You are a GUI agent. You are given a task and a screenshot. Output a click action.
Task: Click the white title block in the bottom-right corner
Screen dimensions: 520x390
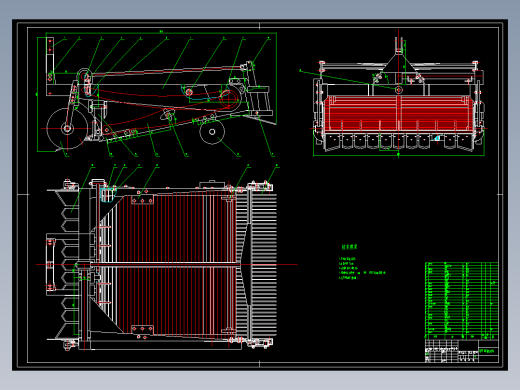[462, 351]
